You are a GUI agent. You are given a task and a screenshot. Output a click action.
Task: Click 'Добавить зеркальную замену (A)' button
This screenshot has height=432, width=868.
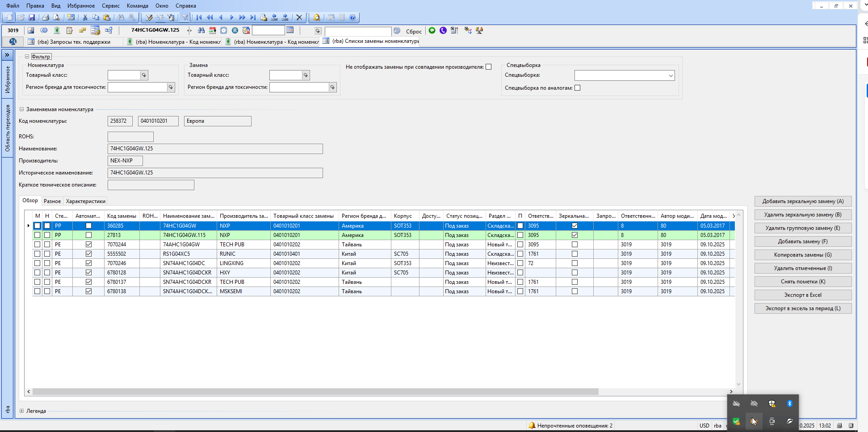(x=803, y=201)
